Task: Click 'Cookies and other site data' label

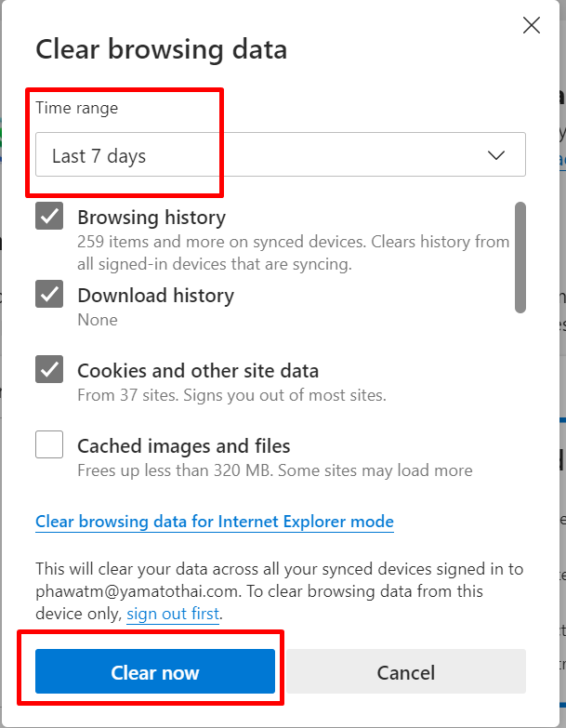Action: pos(198,370)
